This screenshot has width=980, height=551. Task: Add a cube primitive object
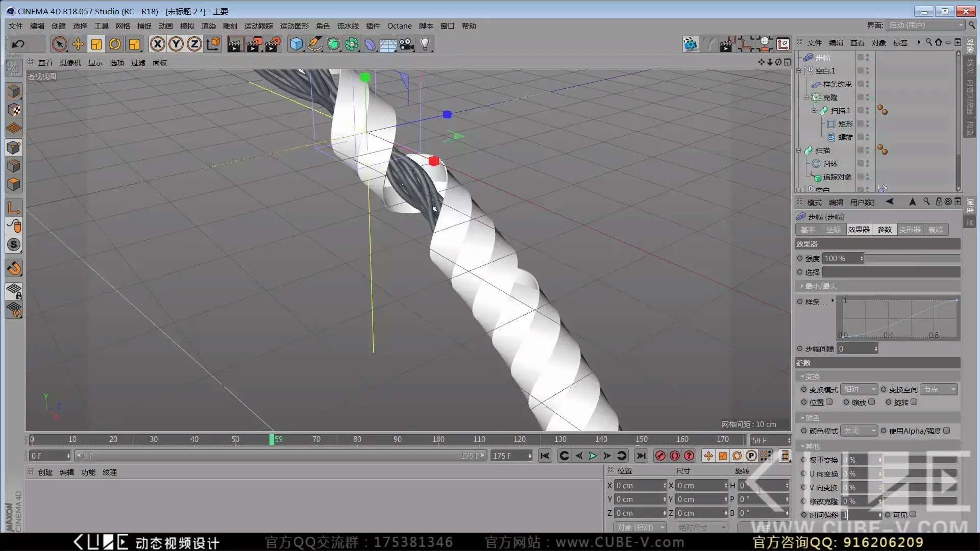coord(296,44)
